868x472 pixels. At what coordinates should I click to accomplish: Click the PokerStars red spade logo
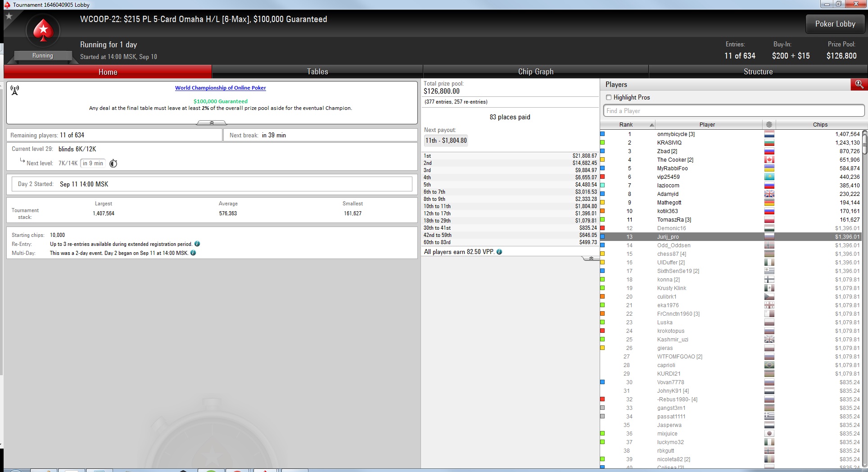pos(43,31)
